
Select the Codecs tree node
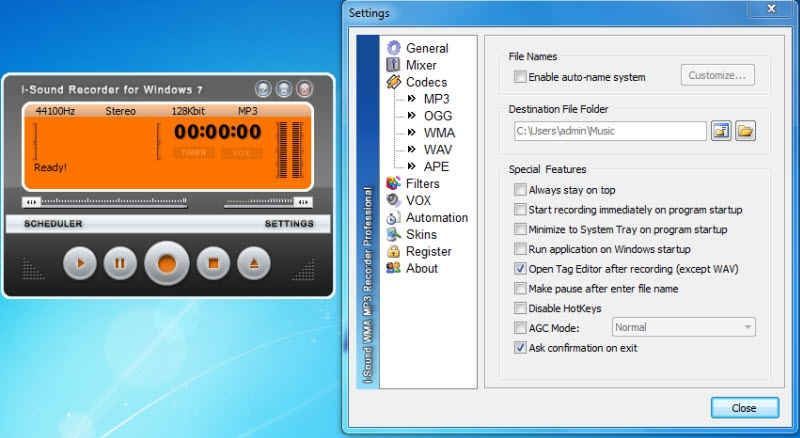point(426,82)
